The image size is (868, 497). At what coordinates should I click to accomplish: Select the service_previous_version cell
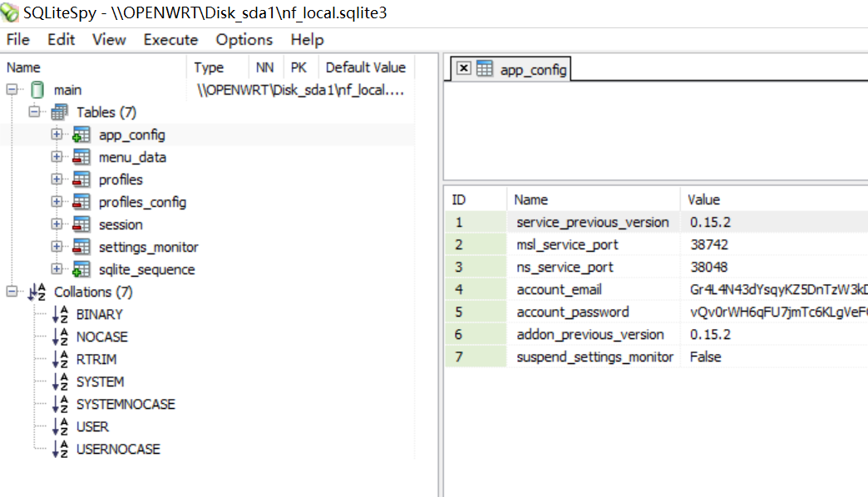(593, 223)
